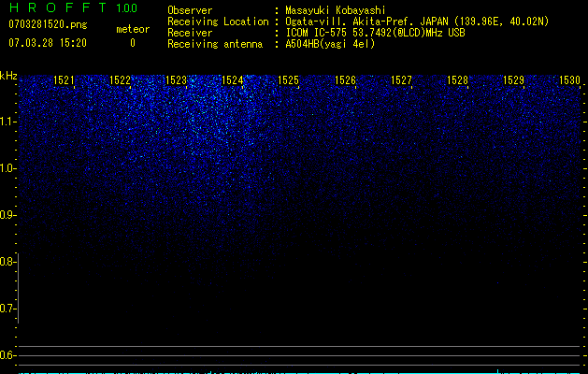This screenshot has height=374, width=588.
Task: Click the 0.9 kHz frequency axis label
Action: coord(7,215)
